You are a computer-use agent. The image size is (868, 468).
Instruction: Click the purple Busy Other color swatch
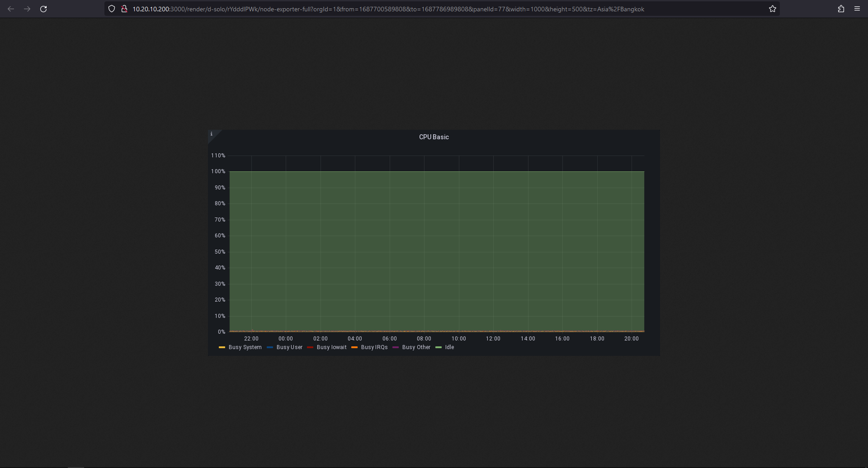pyautogui.click(x=396, y=347)
